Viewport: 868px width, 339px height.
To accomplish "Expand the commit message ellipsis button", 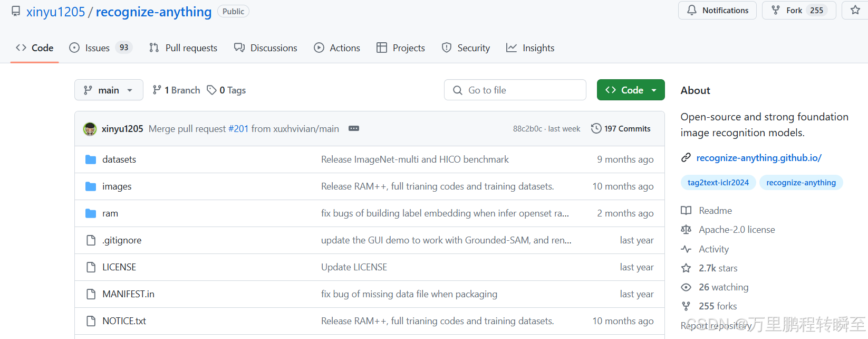I will click(354, 128).
